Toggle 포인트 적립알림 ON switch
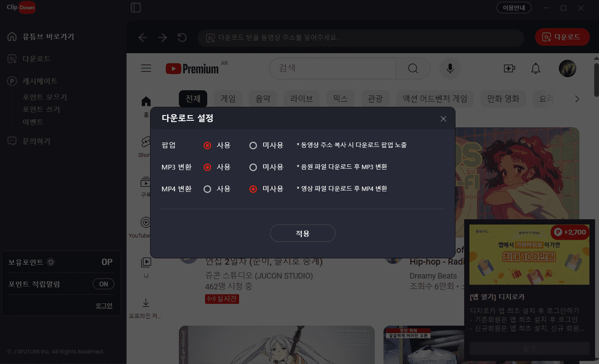The width and height of the screenshot is (599, 364). [103, 284]
